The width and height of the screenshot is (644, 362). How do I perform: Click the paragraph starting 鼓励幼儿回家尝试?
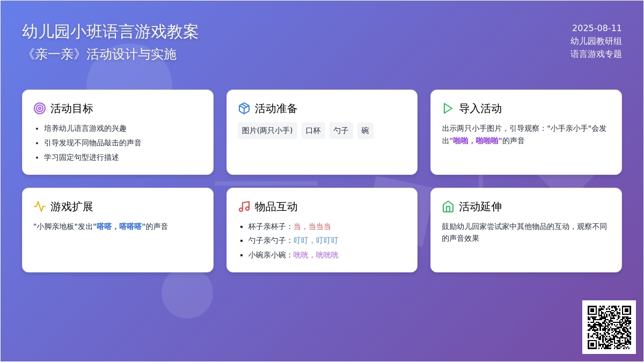coord(524,232)
